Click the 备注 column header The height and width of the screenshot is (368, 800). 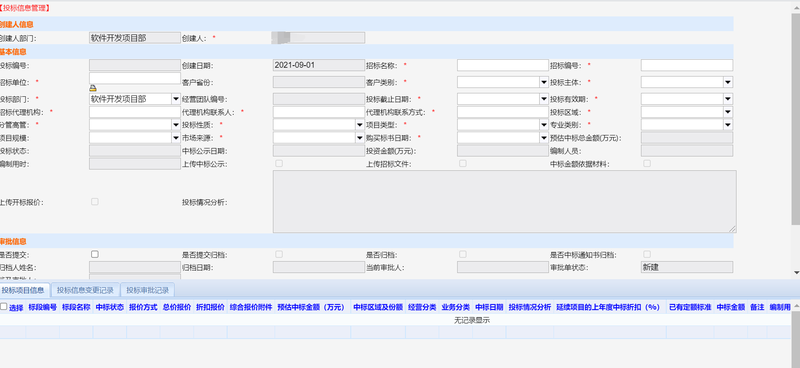tap(757, 307)
